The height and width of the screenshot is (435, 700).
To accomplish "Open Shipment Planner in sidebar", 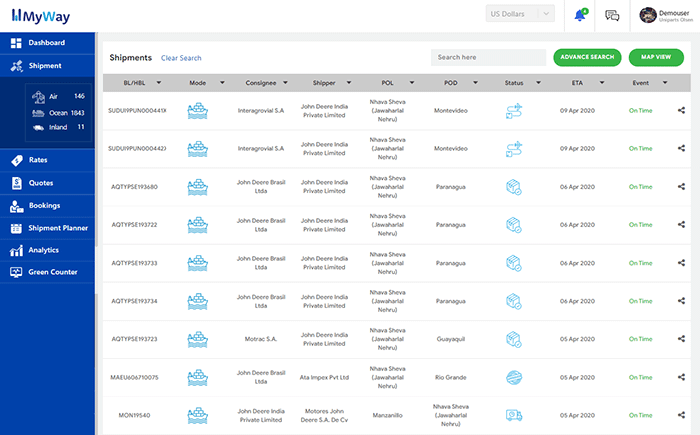I will pos(47,228).
